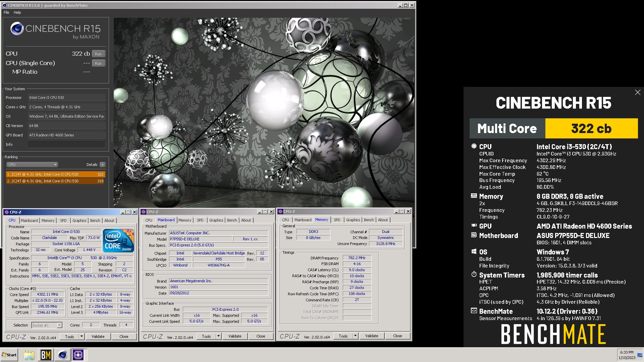Click the Show Desktop tray icon
This screenshot has width=644, height=362.
(640, 355)
